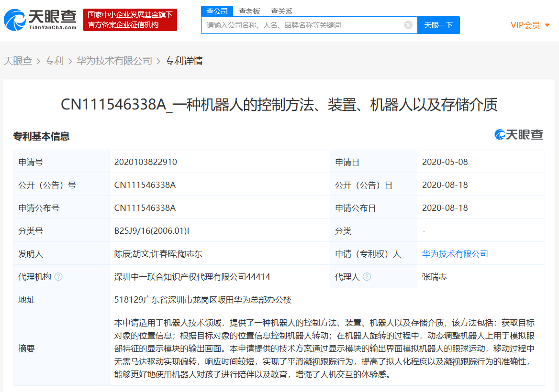Click the 专利详情 breadcrumb label
559x392 pixels.
[184, 61]
